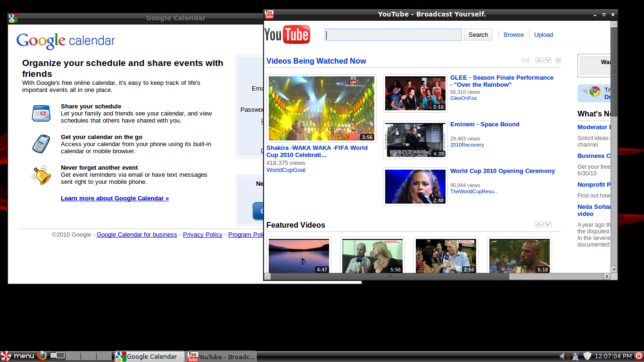Remove the Videos Being Watched Now module
The image size is (644, 362).
pyautogui.click(x=558, y=60)
